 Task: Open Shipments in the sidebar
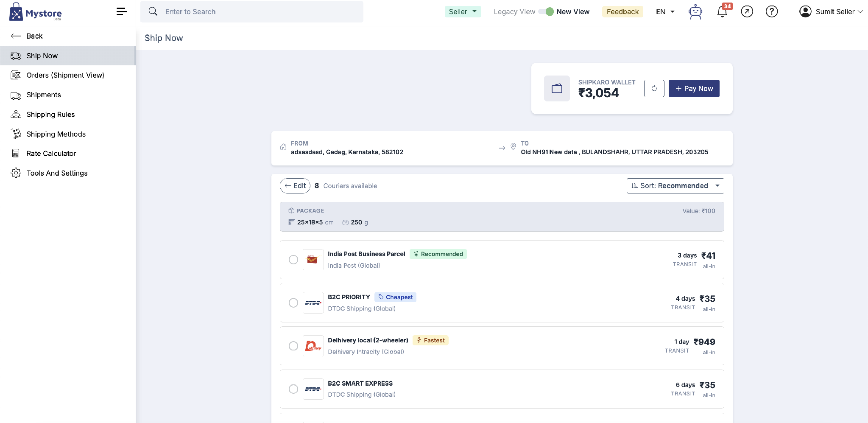pyautogui.click(x=68, y=95)
